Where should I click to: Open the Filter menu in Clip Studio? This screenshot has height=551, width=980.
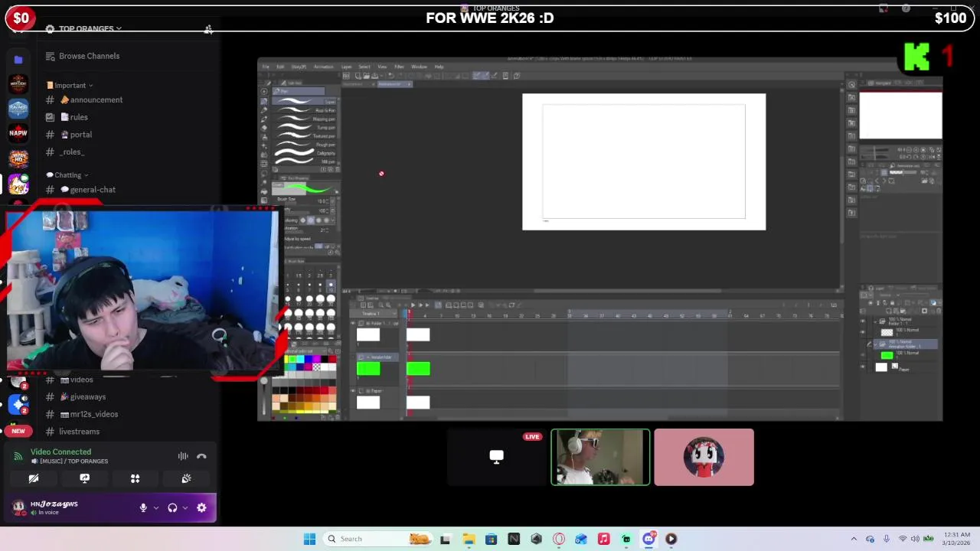tap(399, 67)
